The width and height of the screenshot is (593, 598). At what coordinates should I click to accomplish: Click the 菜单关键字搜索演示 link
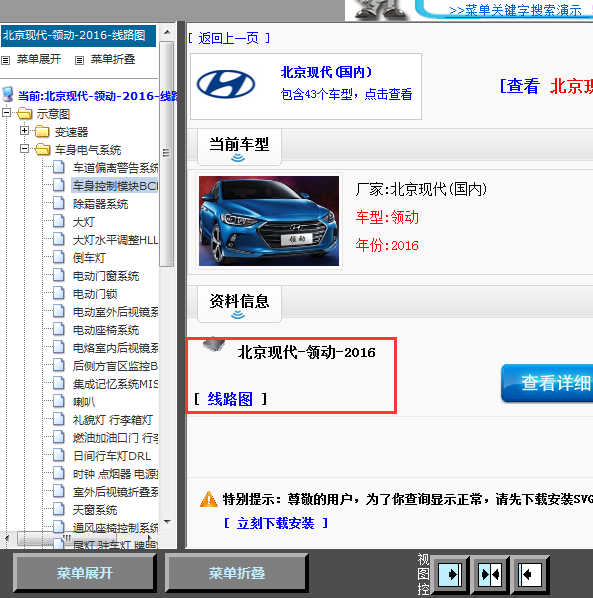515,11
